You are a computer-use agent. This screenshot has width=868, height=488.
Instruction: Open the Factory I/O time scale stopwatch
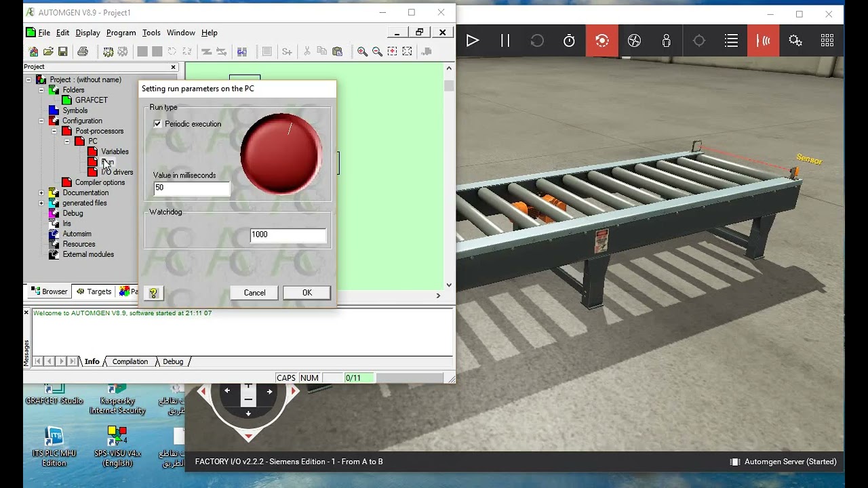coord(570,41)
